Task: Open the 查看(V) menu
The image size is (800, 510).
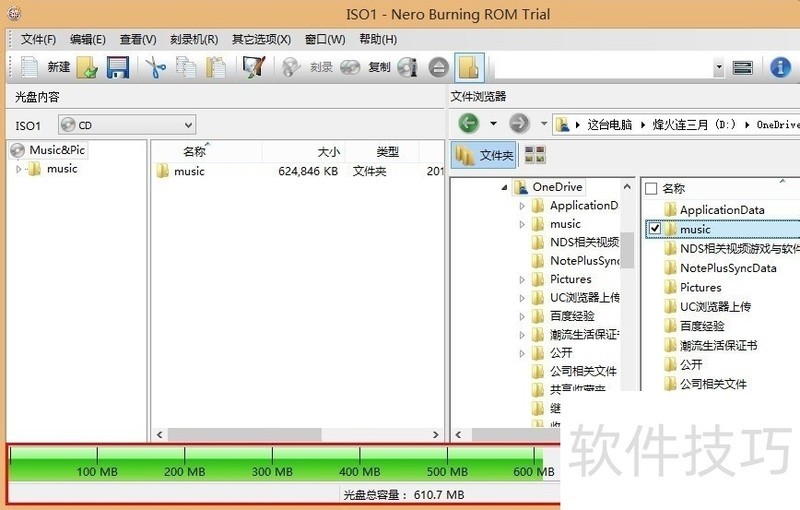Action: tap(138, 39)
